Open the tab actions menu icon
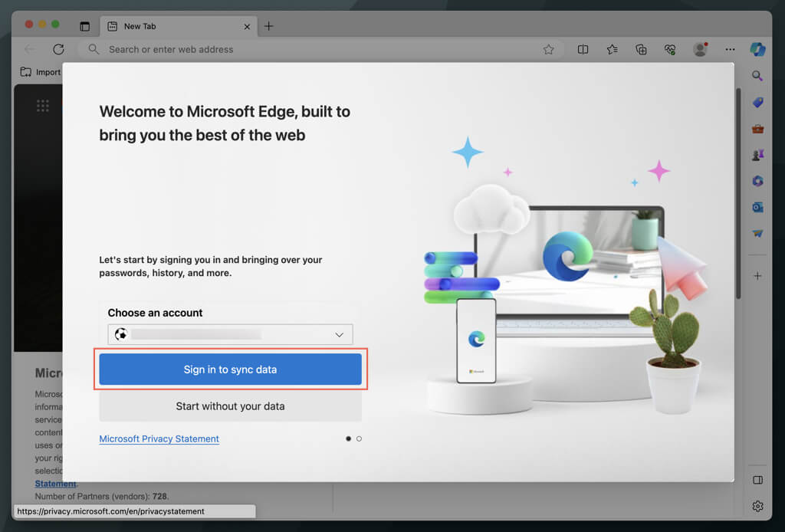 pos(84,27)
